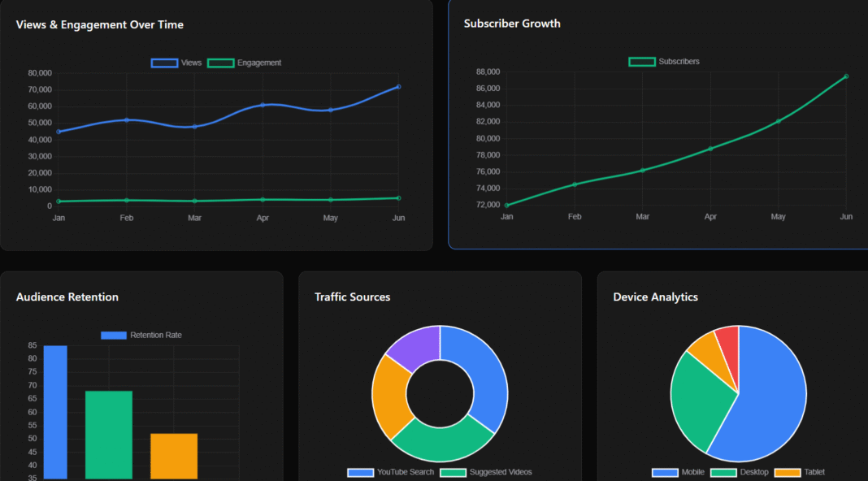
Task: Select the June data point on Views line
Action: point(398,87)
